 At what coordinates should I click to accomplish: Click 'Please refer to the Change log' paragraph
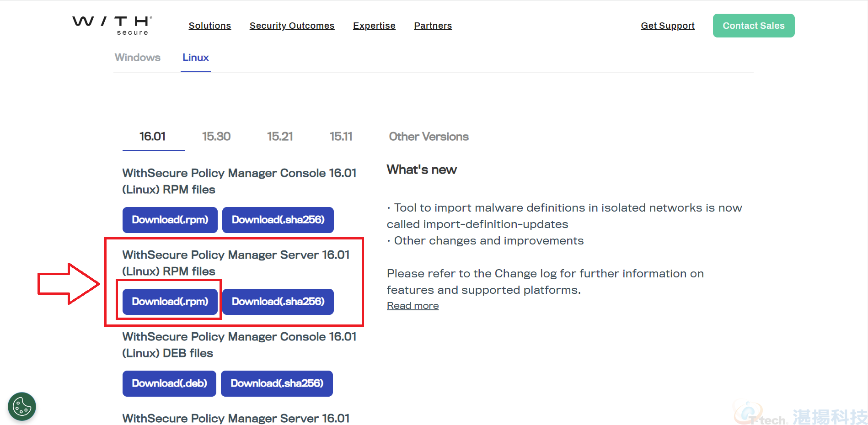545,282
